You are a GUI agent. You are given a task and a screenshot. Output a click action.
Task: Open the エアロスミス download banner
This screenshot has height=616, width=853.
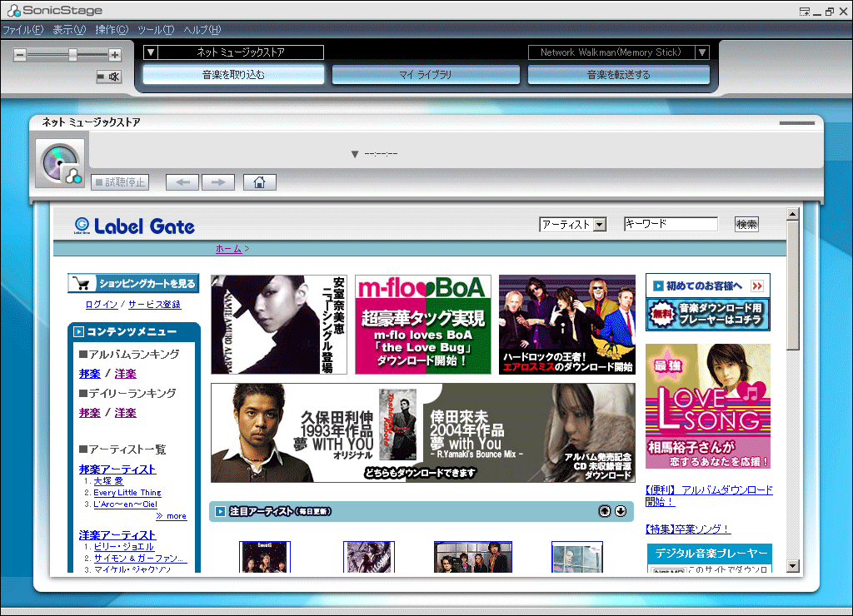[567, 325]
